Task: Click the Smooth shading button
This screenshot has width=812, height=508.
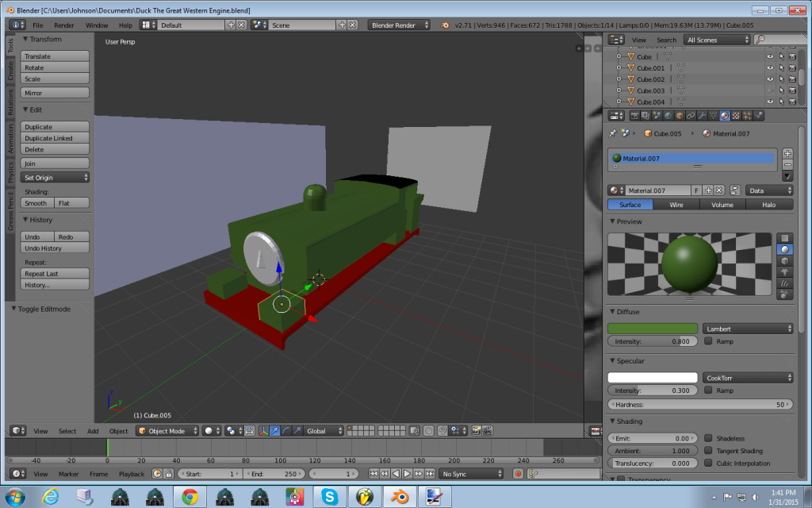Action: coord(37,203)
